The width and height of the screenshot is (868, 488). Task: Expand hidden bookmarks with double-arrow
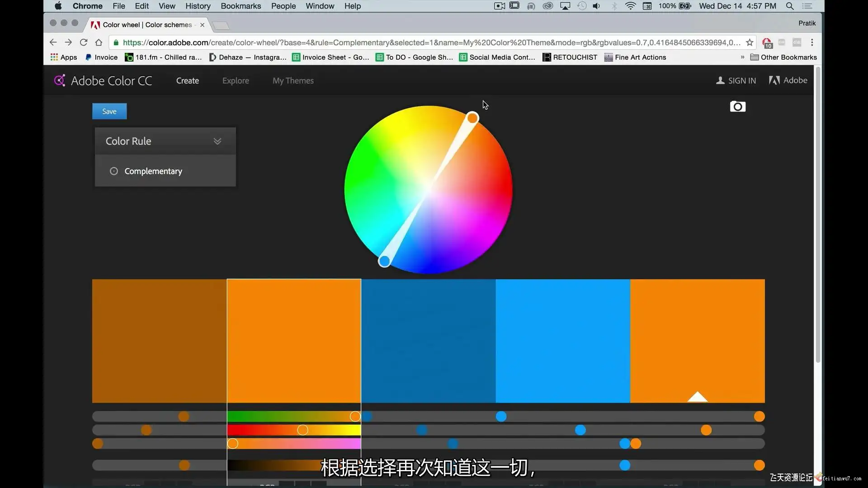point(742,57)
